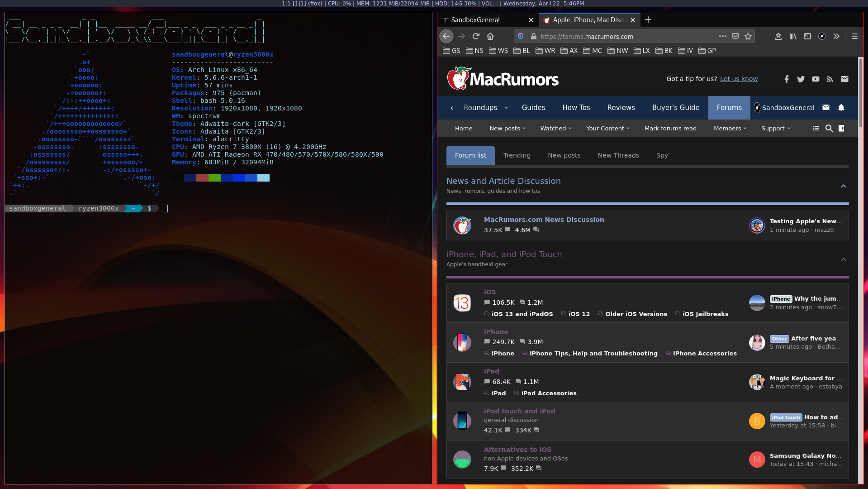Click the light cyan neofetch color block
Viewport: 868px width, 489px height.
coord(263,177)
